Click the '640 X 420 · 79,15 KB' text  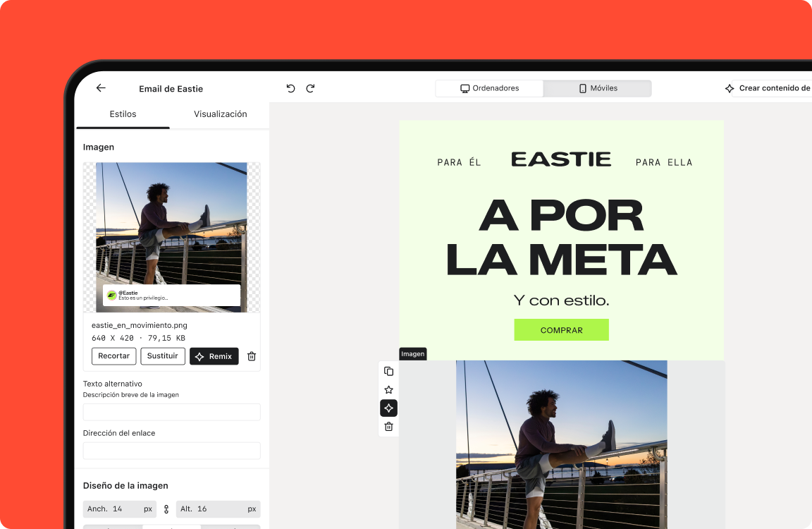[138, 338]
